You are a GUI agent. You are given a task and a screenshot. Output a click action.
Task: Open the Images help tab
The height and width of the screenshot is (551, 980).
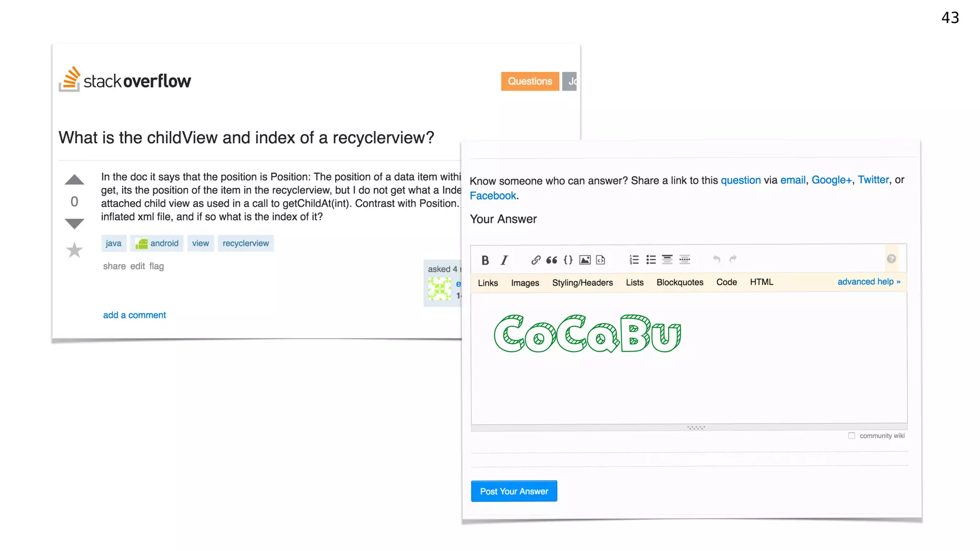(x=525, y=283)
